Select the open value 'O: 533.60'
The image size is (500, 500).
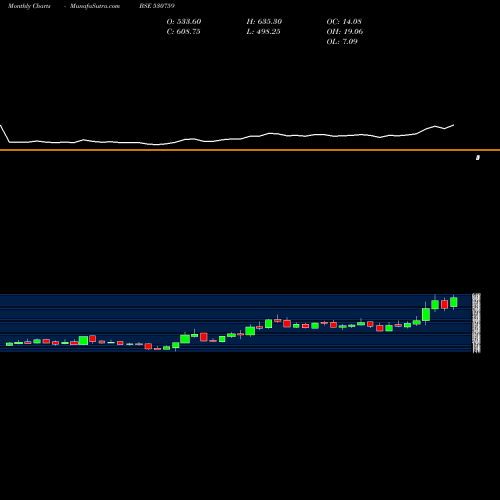pos(184,22)
